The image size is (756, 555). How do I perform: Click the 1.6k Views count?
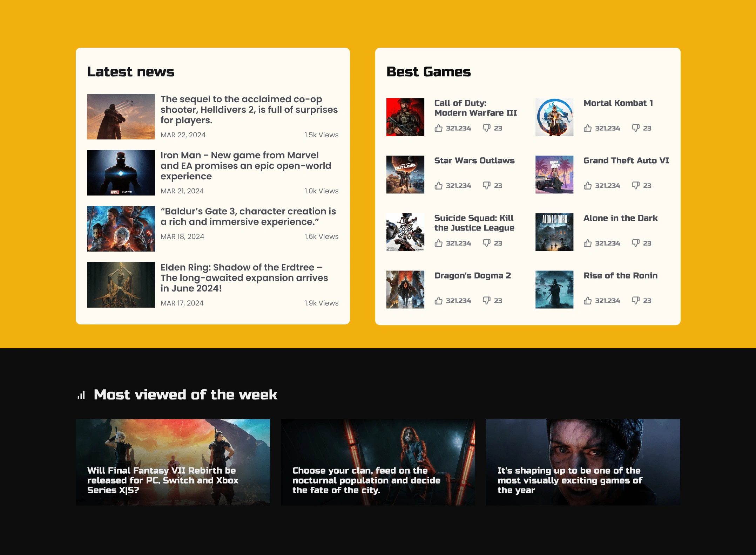(322, 237)
